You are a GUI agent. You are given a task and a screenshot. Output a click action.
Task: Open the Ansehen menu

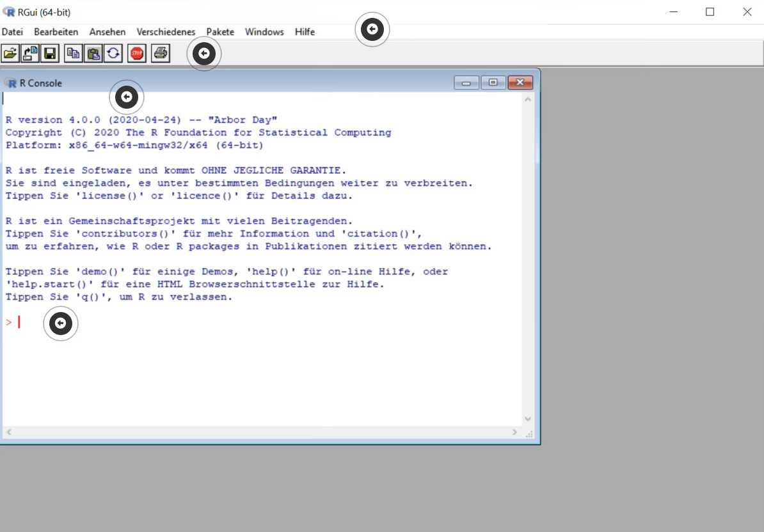(107, 31)
